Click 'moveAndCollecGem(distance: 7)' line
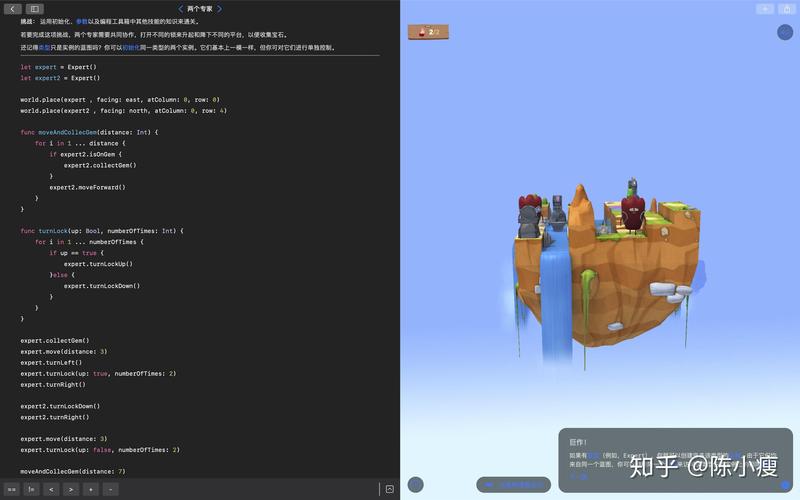 73,471
